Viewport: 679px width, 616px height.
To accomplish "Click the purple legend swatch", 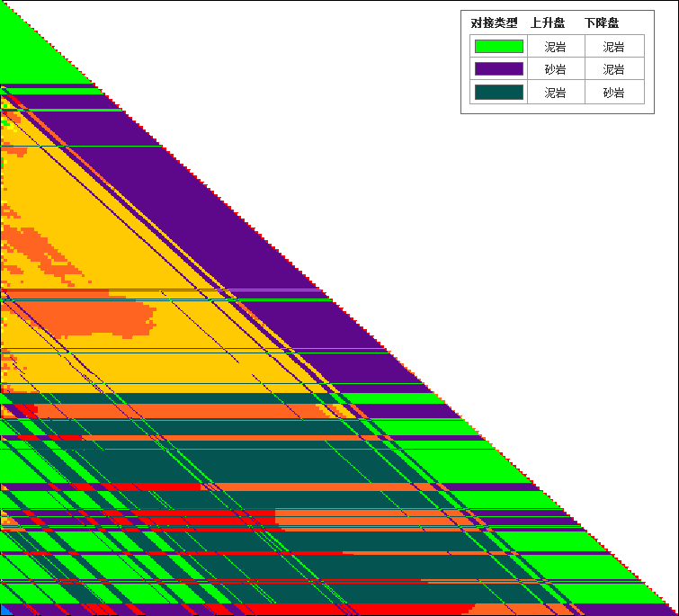I will pos(499,69).
